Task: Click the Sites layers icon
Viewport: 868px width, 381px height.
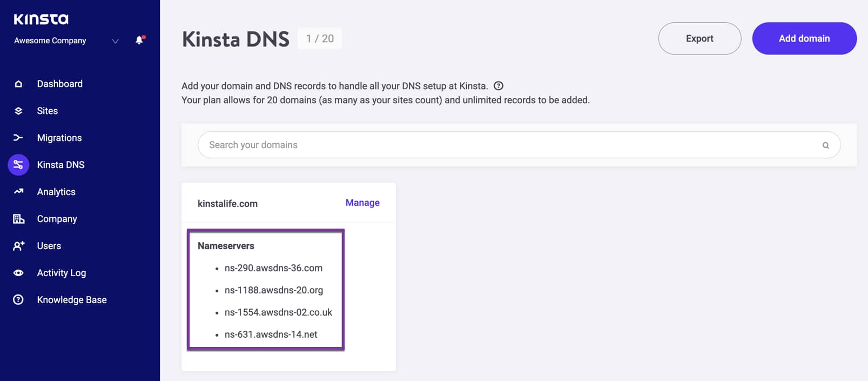Action: (x=18, y=111)
